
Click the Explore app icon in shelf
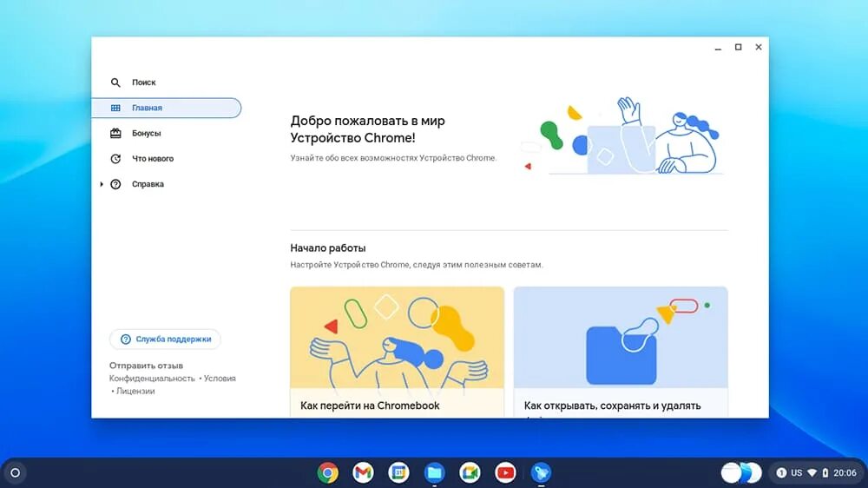(541, 472)
